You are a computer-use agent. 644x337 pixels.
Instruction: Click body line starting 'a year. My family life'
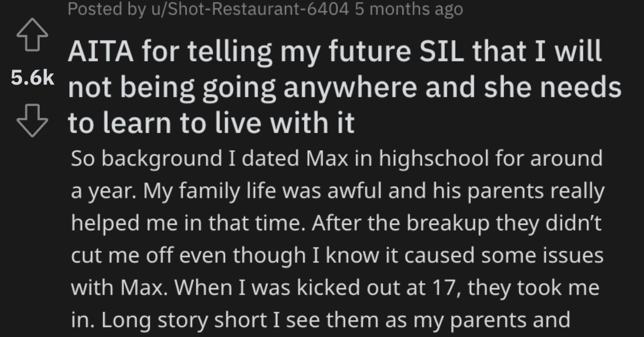(x=338, y=191)
